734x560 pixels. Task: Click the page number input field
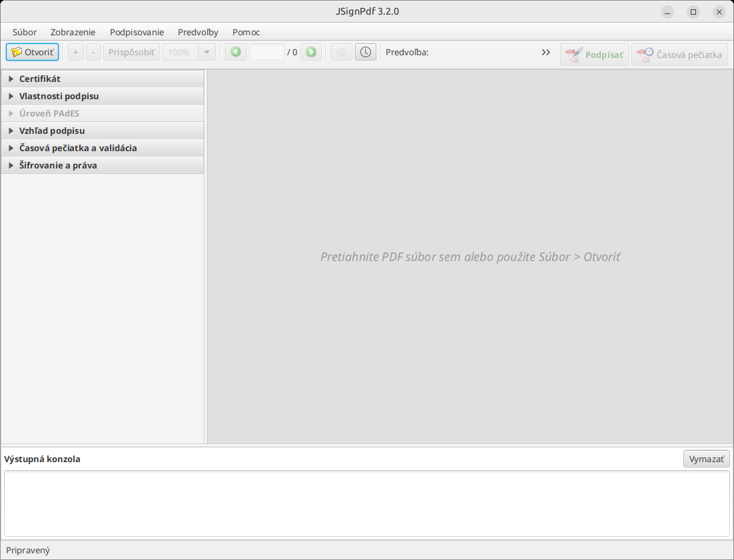pyautogui.click(x=267, y=52)
